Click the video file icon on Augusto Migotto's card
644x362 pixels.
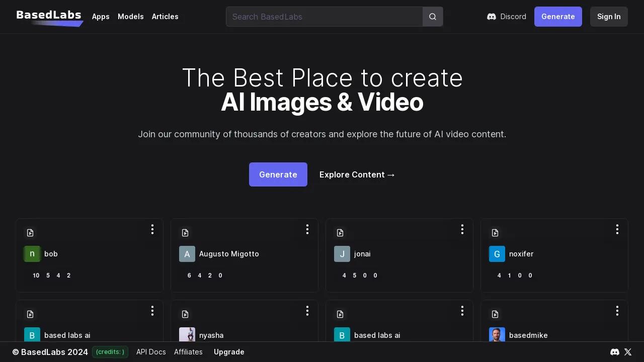click(185, 233)
